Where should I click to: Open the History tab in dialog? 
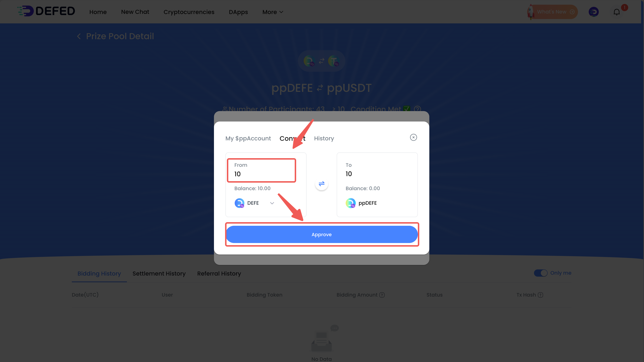point(324,138)
